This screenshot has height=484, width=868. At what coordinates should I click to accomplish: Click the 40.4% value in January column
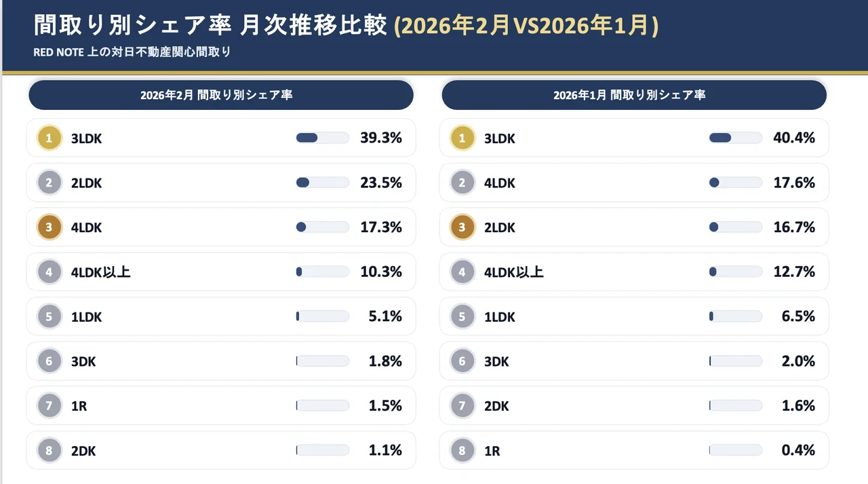tap(793, 138)
